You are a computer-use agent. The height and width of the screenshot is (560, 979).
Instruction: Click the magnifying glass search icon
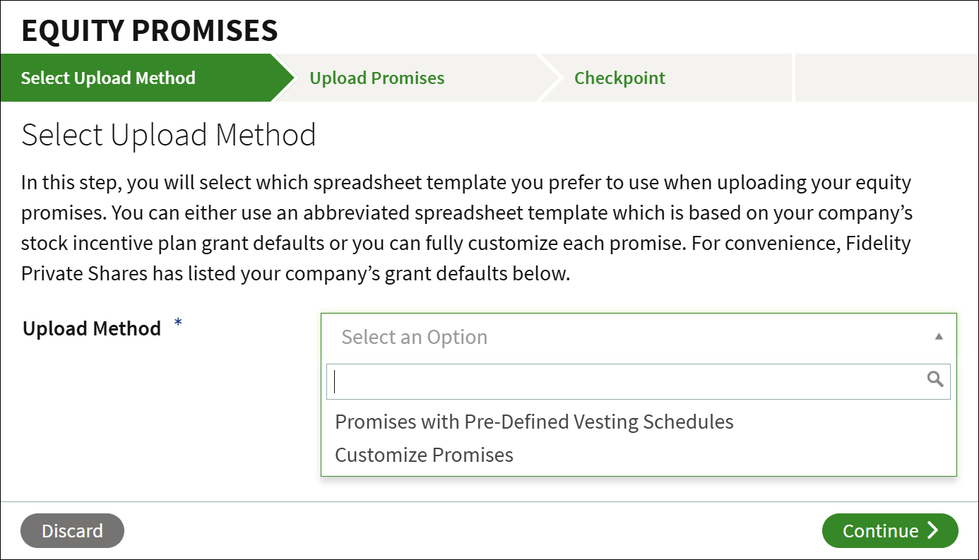point(935,380)
